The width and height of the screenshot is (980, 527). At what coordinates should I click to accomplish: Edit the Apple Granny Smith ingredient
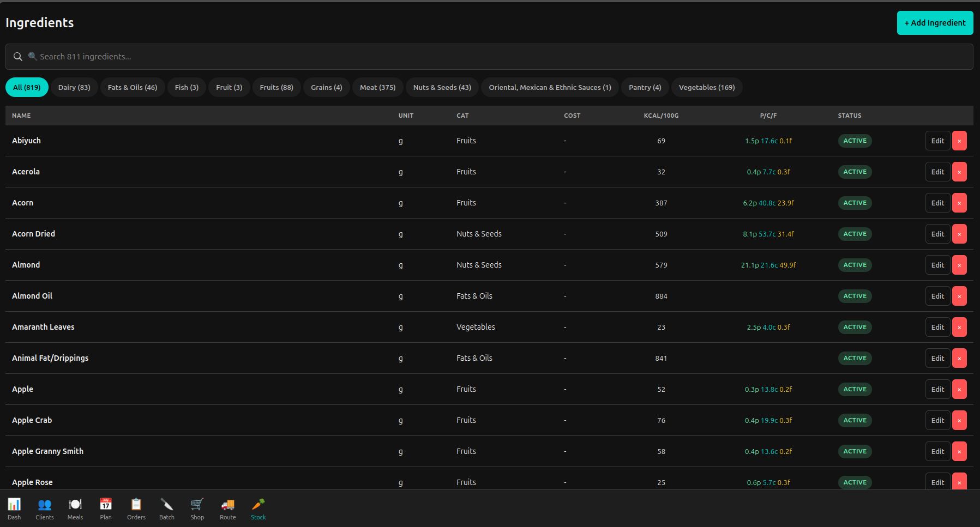click(x=937, y=451)
